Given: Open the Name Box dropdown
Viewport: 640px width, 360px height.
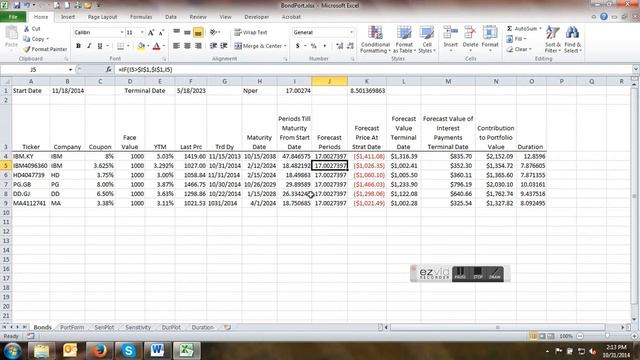Looking at the screenshot, I should tap(70, 70).
